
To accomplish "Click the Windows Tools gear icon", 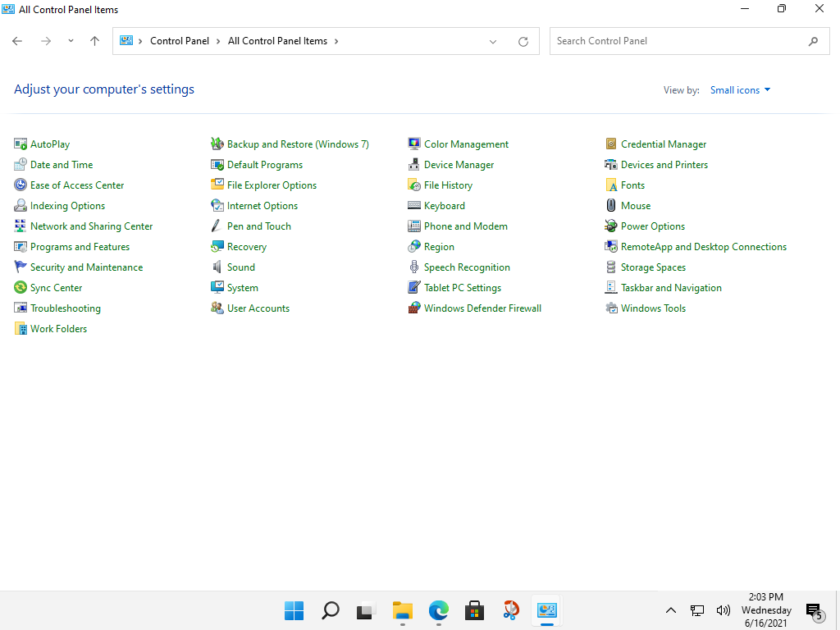I will coord(610,308).
